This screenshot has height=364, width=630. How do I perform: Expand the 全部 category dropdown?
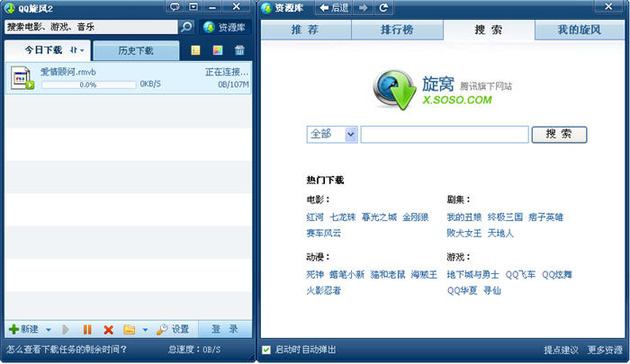(x=350, y=134)
